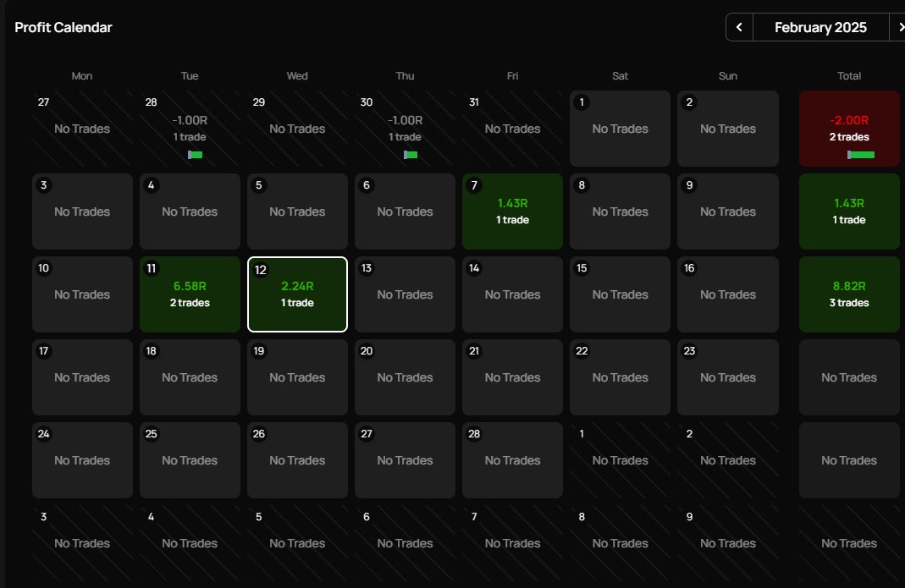Click the green progress bar under January 30

click(x=411, y=155)
